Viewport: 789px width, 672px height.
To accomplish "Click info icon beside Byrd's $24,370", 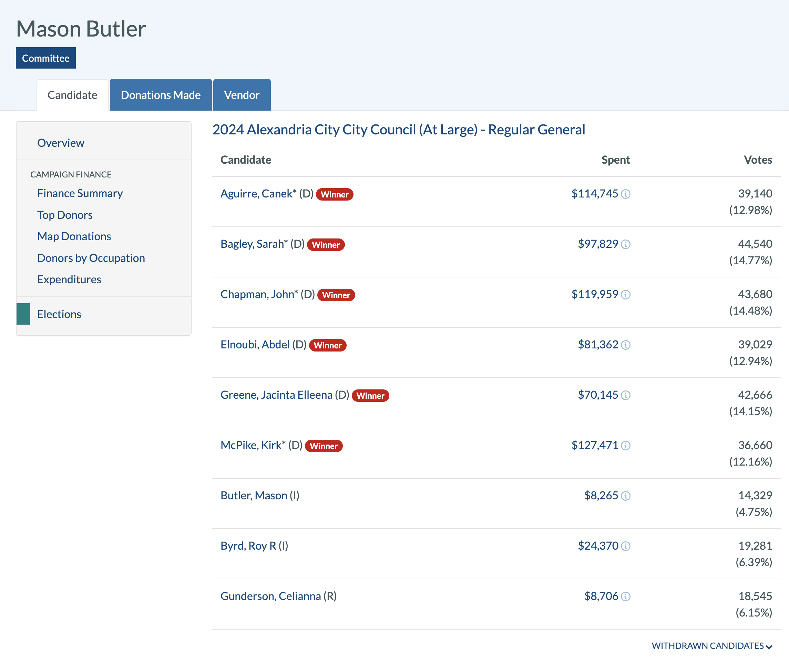I will point(626,546).
